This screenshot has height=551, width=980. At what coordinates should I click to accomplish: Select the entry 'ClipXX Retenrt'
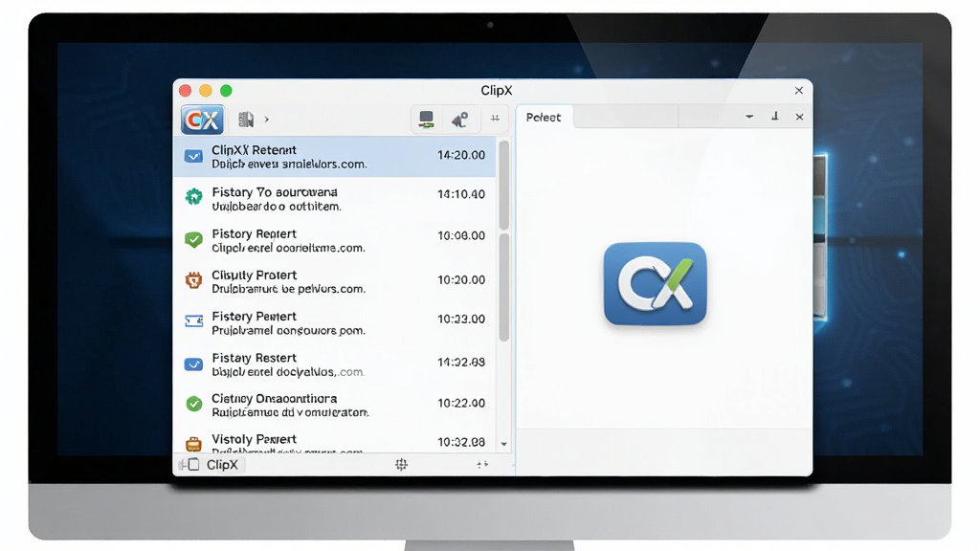334,157
